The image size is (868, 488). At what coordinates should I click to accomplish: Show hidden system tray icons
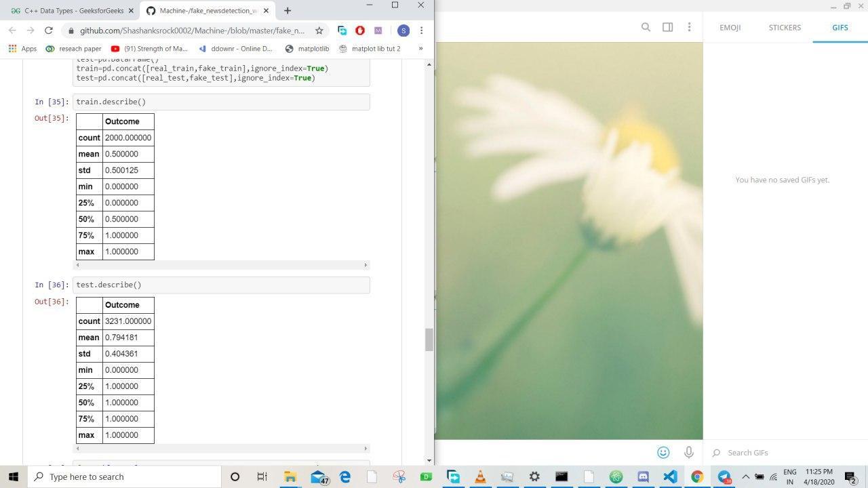click(x=745, y=476)
